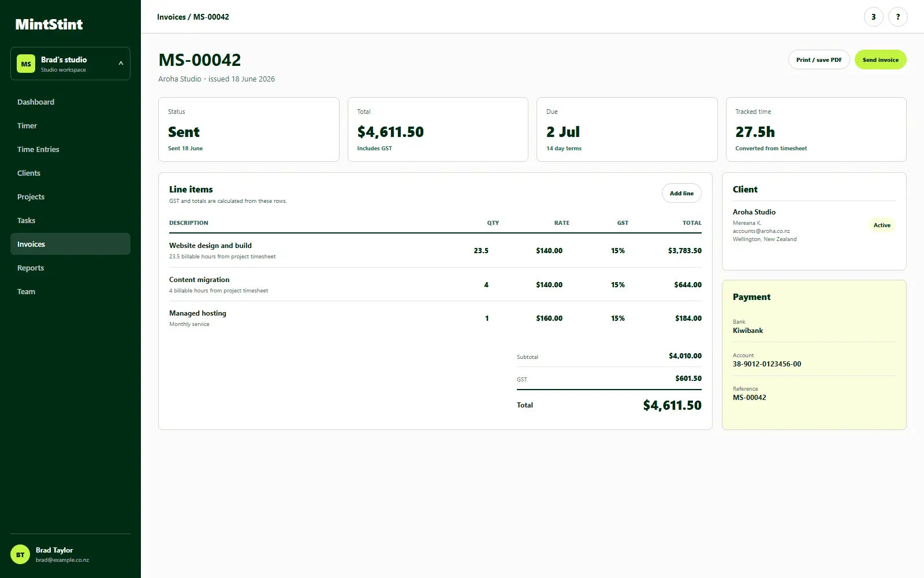Add a new line item

[x=681, y=193]
